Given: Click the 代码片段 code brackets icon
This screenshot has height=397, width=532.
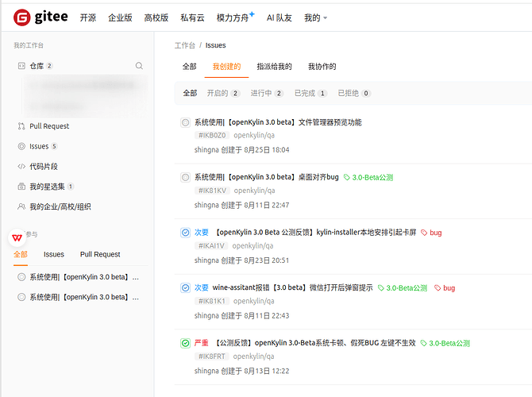Looking at the screenshot, I should [21, 166].
